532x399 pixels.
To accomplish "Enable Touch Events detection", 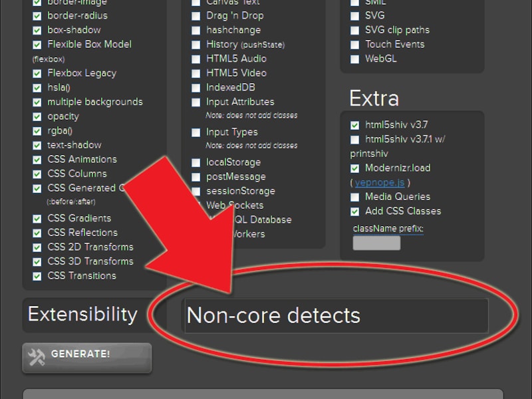I will pos(354,45).
